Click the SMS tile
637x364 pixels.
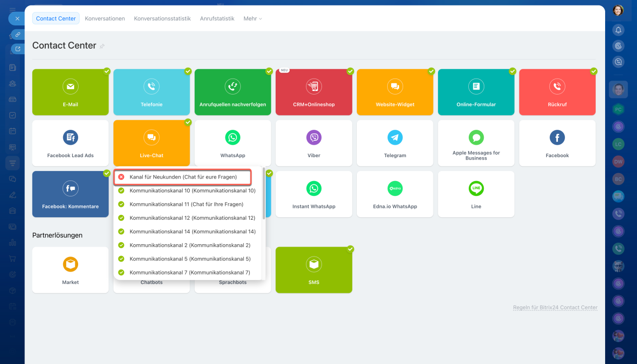tap(314, 270)
